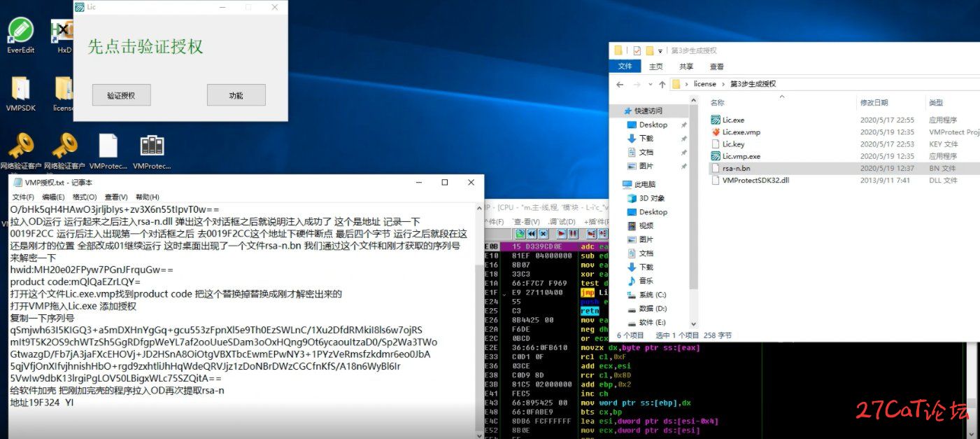This screenshot has width=980, height=439.
Task: Sort files by the 修改日期 column header
Action: point(874,103)
